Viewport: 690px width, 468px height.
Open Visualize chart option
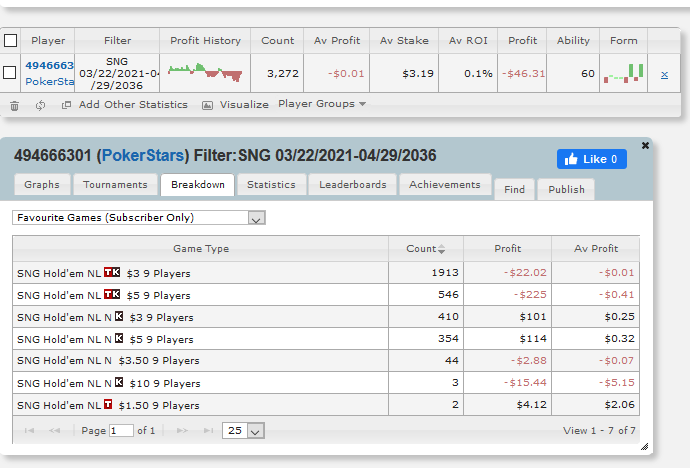pos(235,105)
